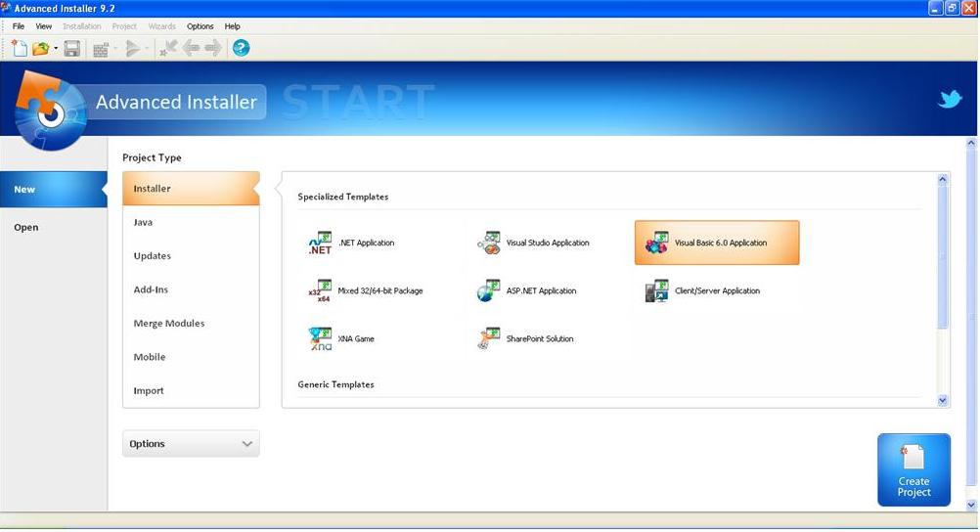This screenshot has width=980, height=532.
Task: Select the SharePoint Solution template
Action: coord(525,338)
